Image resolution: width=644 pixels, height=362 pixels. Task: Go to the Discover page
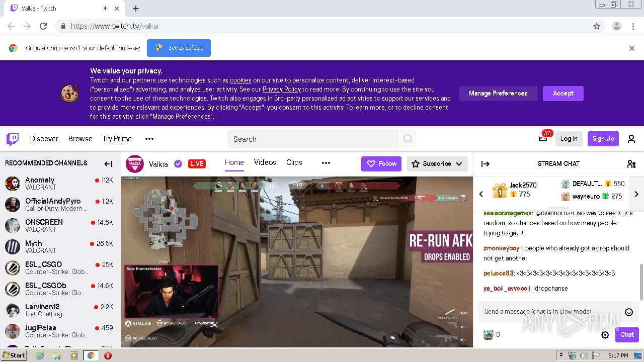(44, 139)
